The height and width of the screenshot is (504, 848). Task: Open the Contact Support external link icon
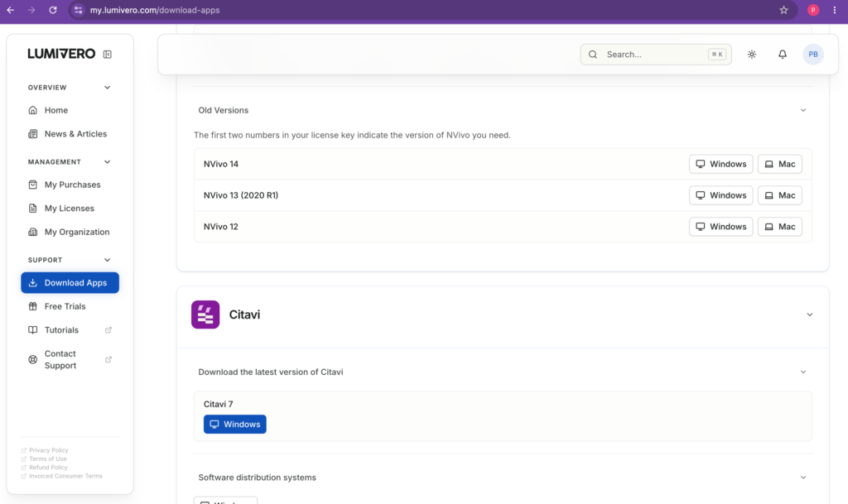pyautogui.click(x=108, y=359)
